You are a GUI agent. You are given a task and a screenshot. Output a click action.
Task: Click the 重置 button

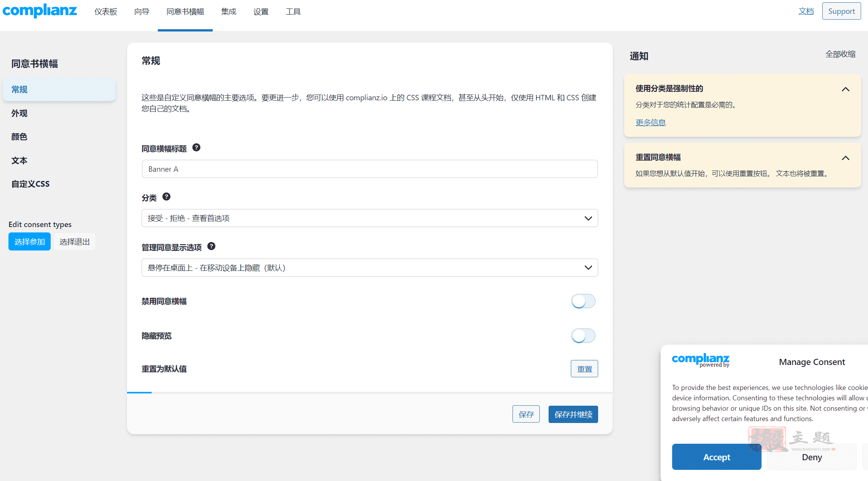(584, 369)
